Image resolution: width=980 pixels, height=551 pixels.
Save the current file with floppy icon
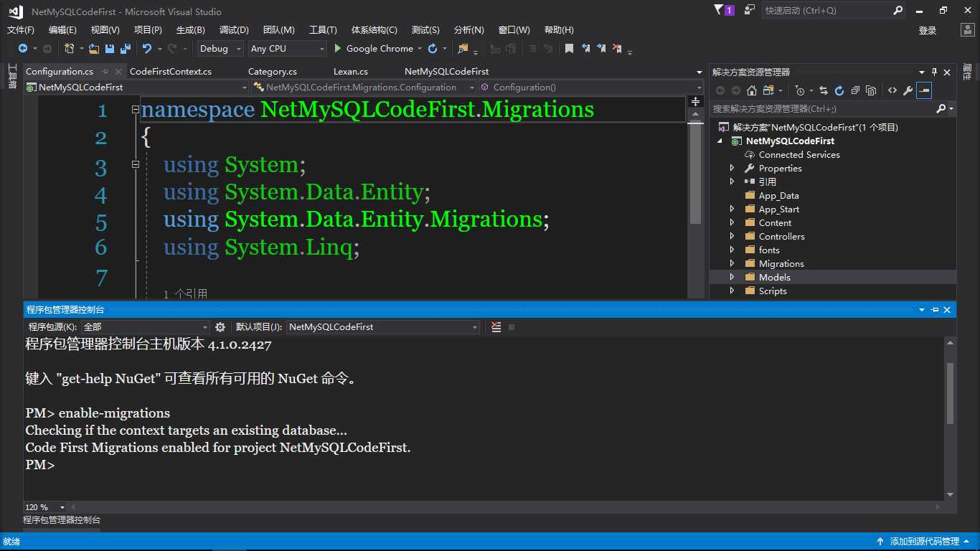[x=110, y=48]
